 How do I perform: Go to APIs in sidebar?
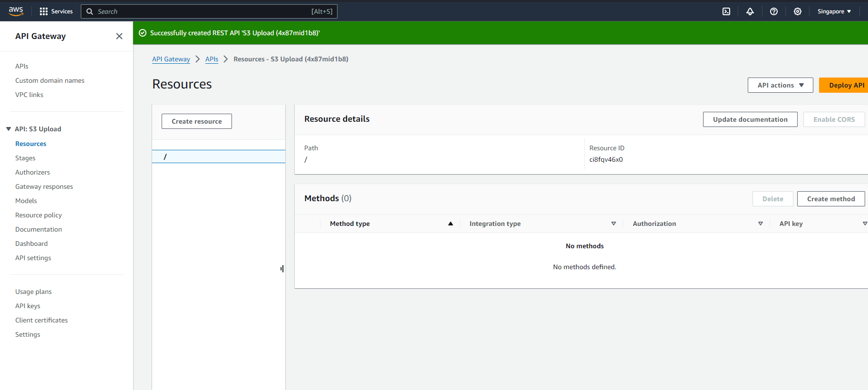pos(22,66)
